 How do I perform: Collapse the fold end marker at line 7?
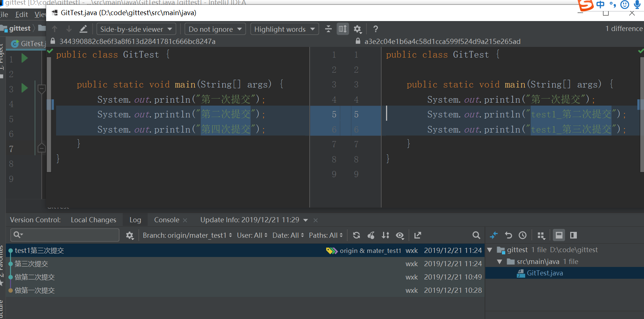[x=42, y=148]
